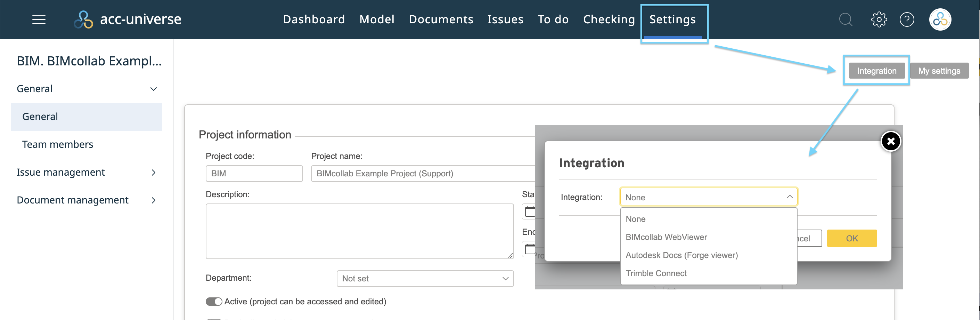Go to the Model tab
Screen dimensions: 980x320
pyautogui.click(x=377, y=19)
